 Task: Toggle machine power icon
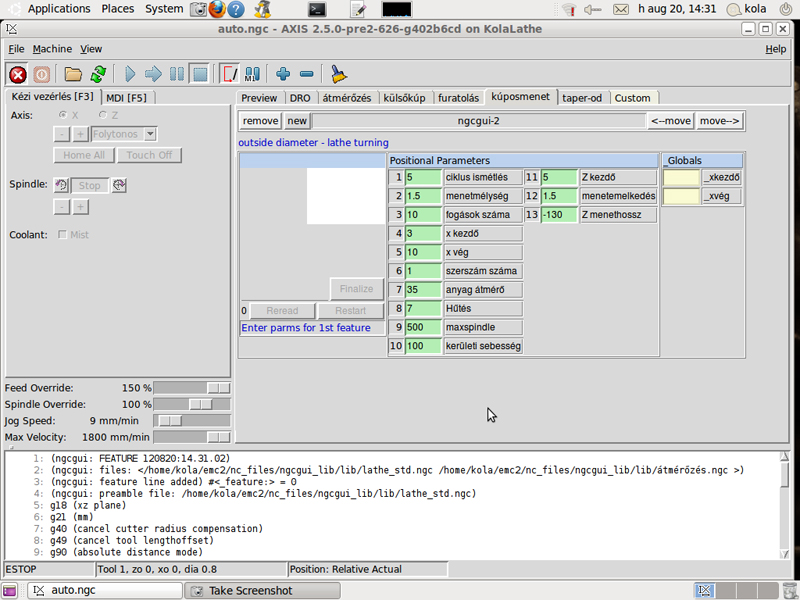[42, 74]
